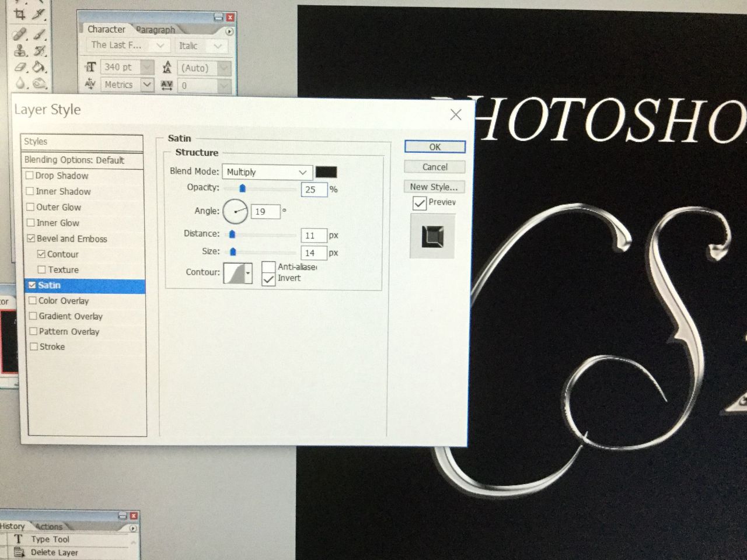The height and width of the screenshot is (560, 747).
Task: Click the leading icon in Character panel
Action: pyautogui.click(x=167, y=67)
